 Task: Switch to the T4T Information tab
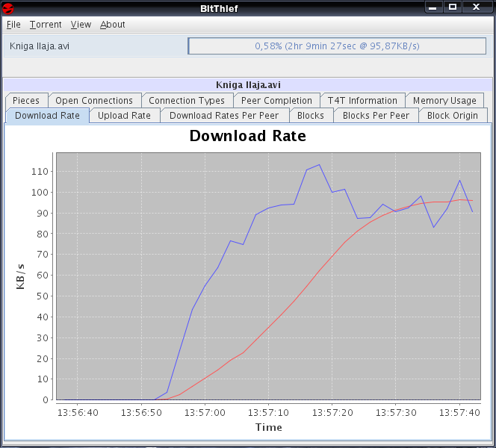click(x=362, y=100)
